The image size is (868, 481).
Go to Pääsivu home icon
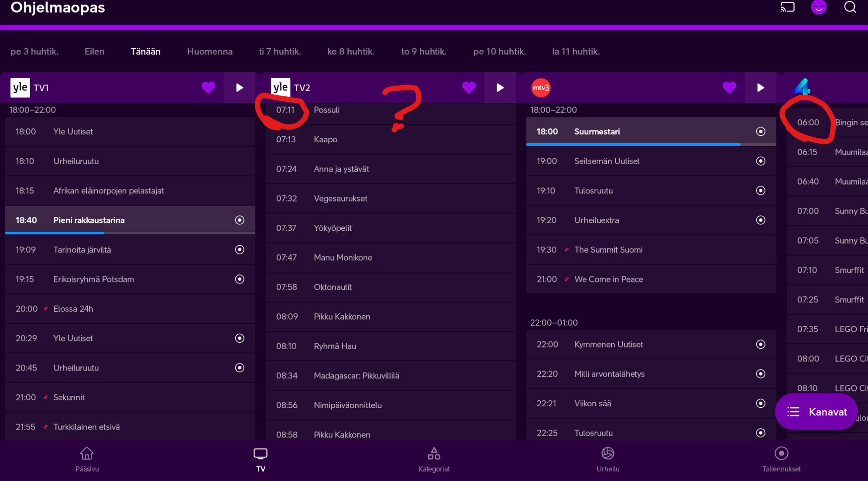pyautogui.click(x=87, y=459)
